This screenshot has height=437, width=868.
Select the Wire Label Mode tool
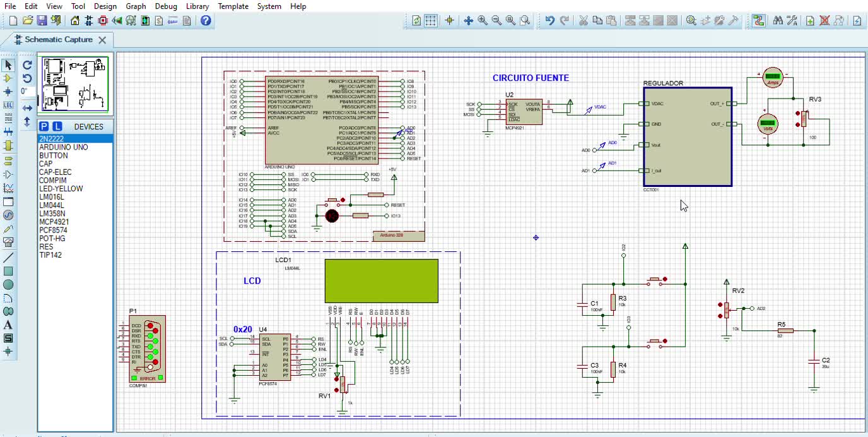point(8,105)
